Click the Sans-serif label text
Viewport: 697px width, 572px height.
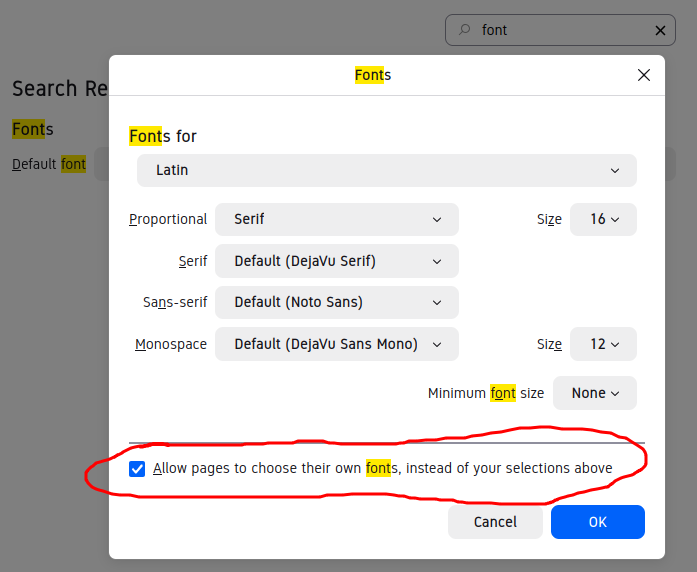pyautogui.click(x=175, y=302)
